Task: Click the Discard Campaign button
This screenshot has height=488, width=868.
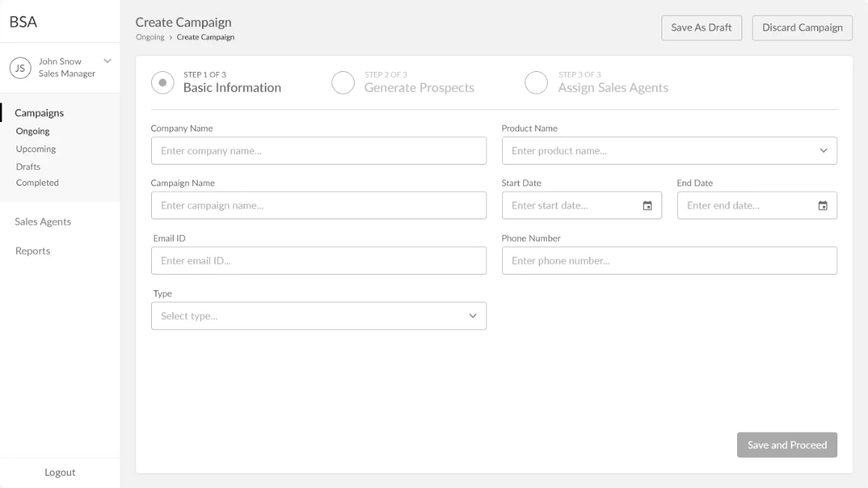Action: pyautogui.click(x=802, y=28)
